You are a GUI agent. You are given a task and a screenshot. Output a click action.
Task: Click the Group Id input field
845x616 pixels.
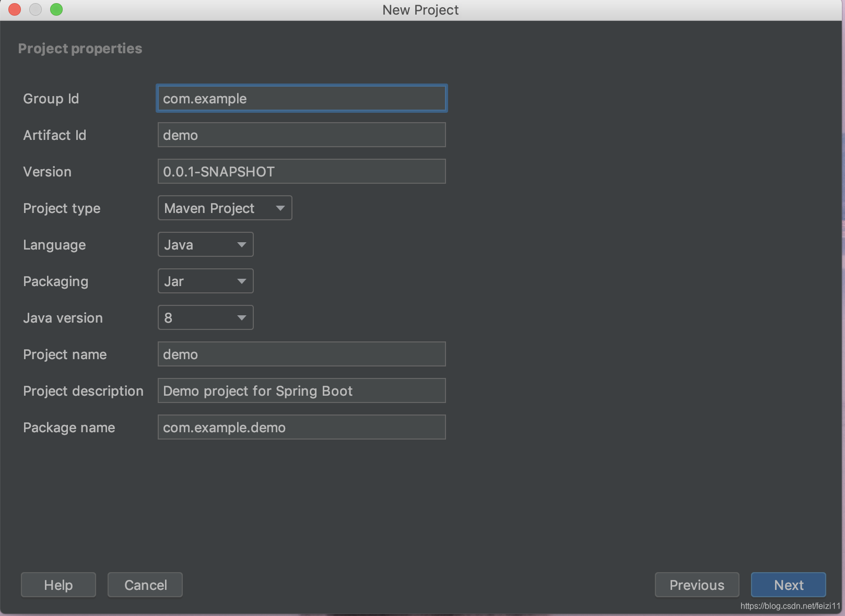click(301, 98)
